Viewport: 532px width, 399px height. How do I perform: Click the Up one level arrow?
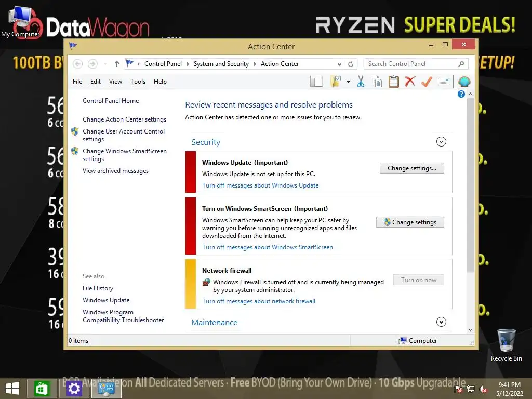click(x=117, y=64)
